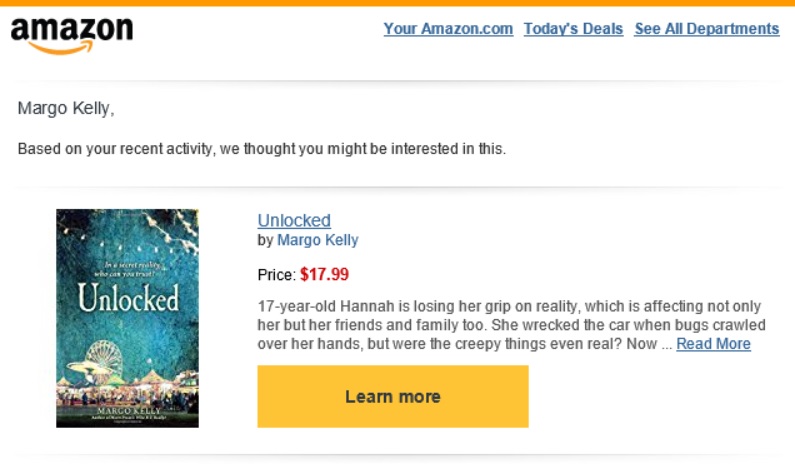795x471 pixels.
Task: Click the white Unlocked title on the cover
Action: pos(128,298)
